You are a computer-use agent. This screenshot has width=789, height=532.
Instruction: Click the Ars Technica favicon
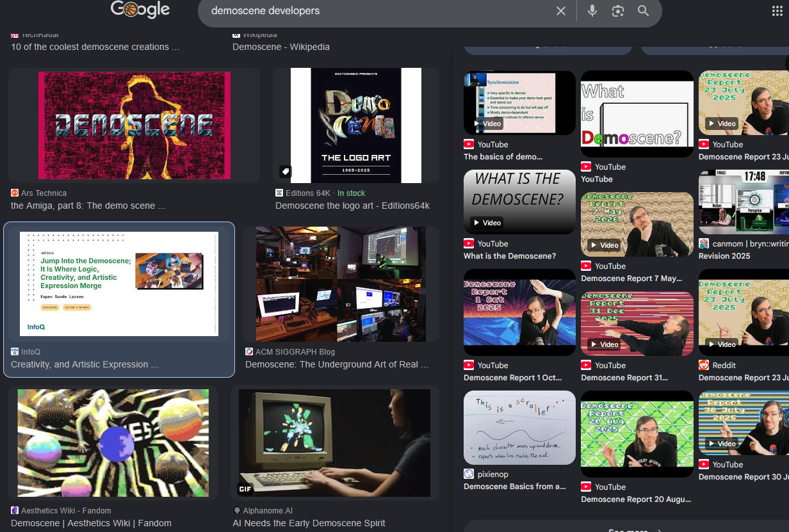click(x=15, y=193)
